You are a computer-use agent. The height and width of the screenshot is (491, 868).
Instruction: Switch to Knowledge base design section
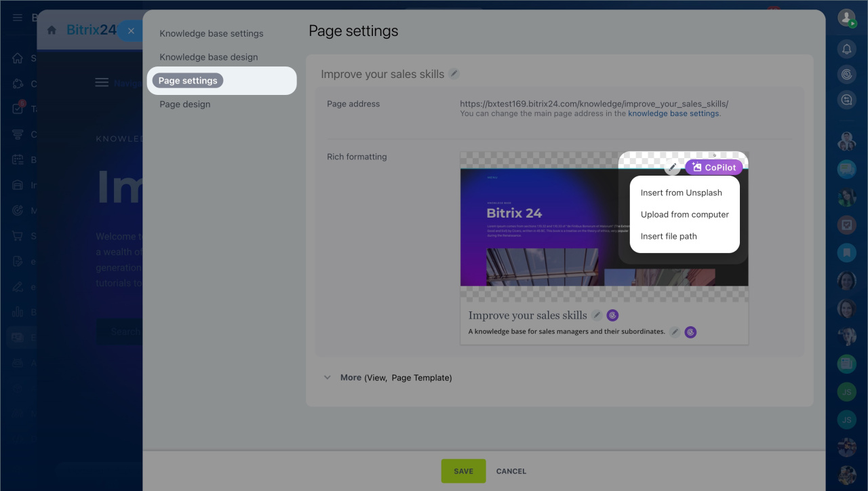point(208,57)
